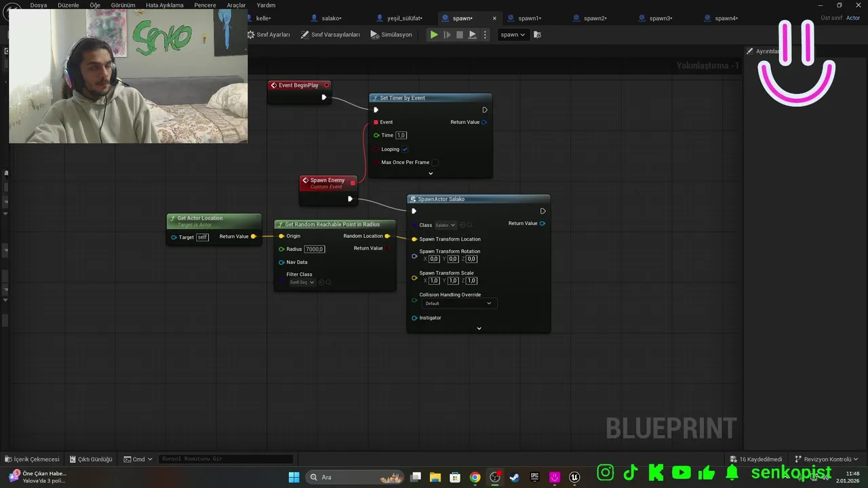
Task: Open the Class Salako dropdown on SpawnActor
Action: click(x=446, y=225)
